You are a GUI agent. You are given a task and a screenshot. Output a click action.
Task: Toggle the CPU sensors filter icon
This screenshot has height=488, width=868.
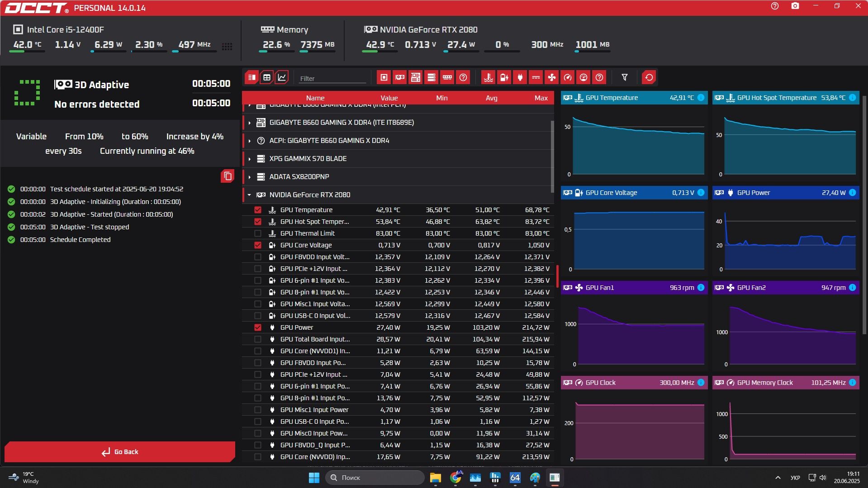coord(384,77)
